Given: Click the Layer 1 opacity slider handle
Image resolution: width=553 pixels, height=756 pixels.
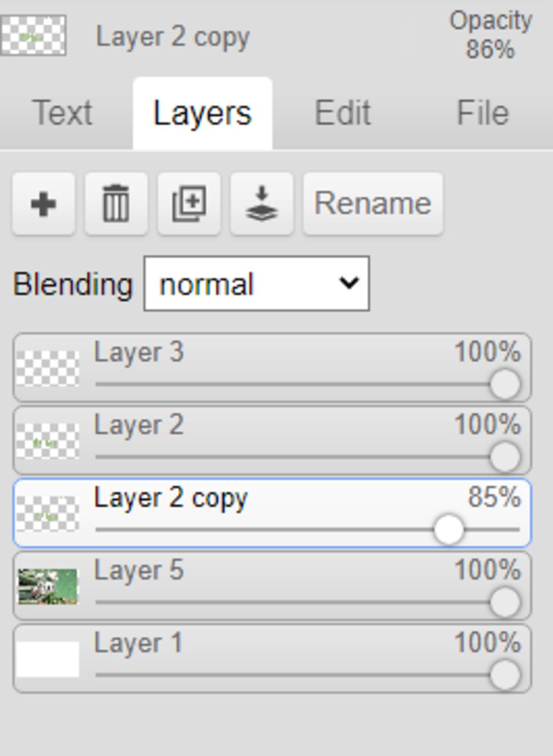Looking at the screenshot, I should pyautogui.click(x=505, y=675).
